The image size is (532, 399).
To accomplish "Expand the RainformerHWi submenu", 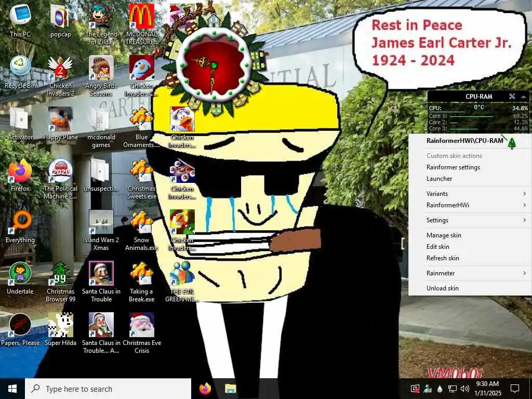I will [470, 205].
